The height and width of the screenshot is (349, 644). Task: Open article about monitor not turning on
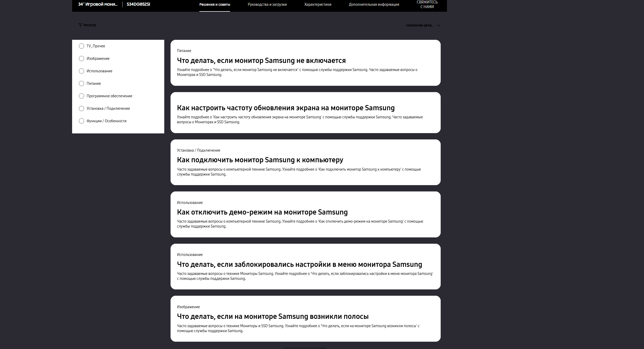(x=261, y=61)
